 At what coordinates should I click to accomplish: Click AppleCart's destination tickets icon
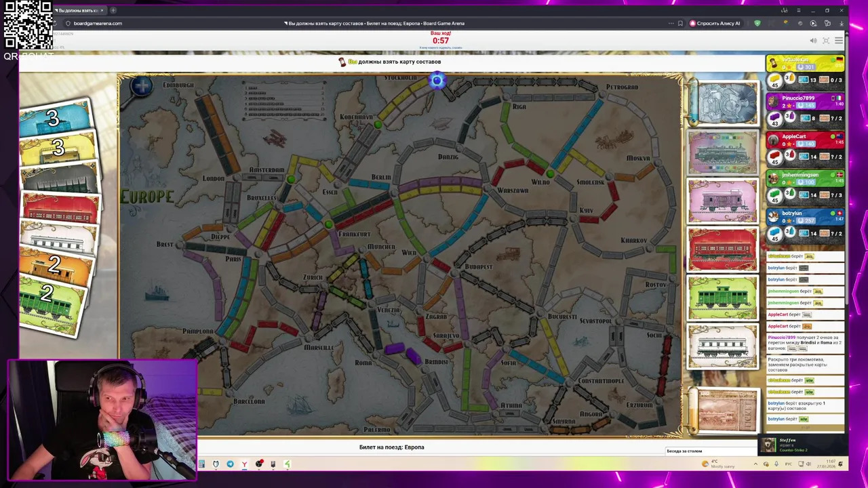[x=825, y=157]
